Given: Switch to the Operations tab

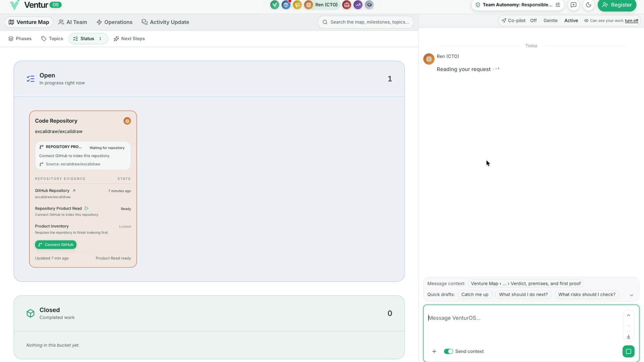Looking at the screenshot, I should (x=114, y=22).
